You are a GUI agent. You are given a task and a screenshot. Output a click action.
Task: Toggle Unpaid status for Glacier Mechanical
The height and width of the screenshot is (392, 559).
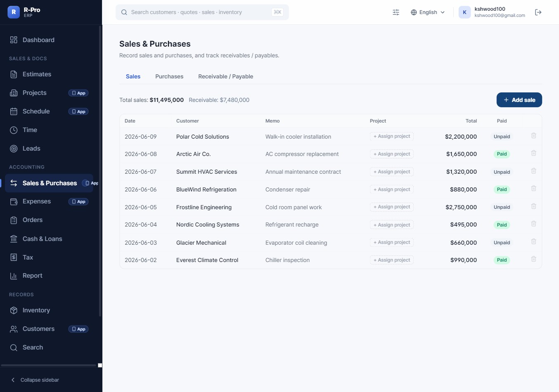pos(502,243)
